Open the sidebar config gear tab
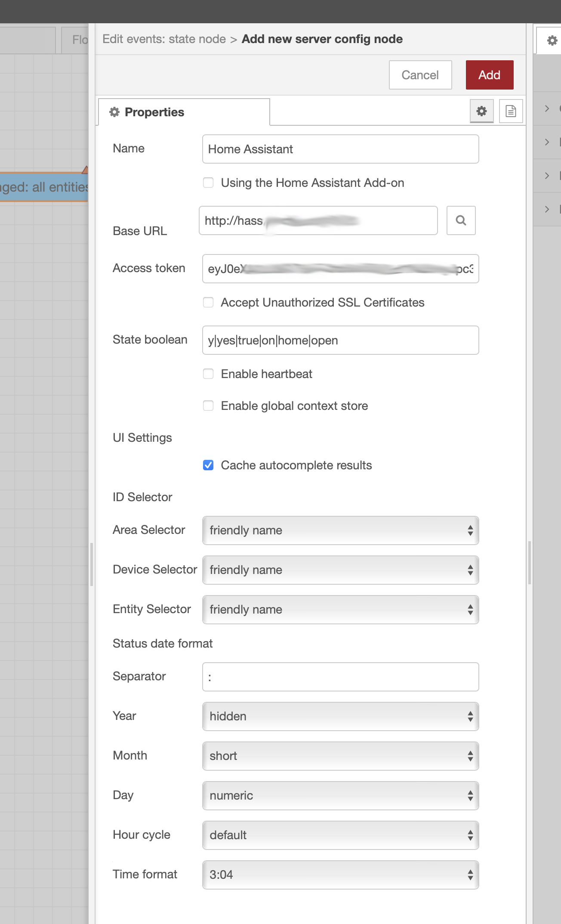Screen dimensions: 561x924 pyautogui.click(x=552, y=40)
